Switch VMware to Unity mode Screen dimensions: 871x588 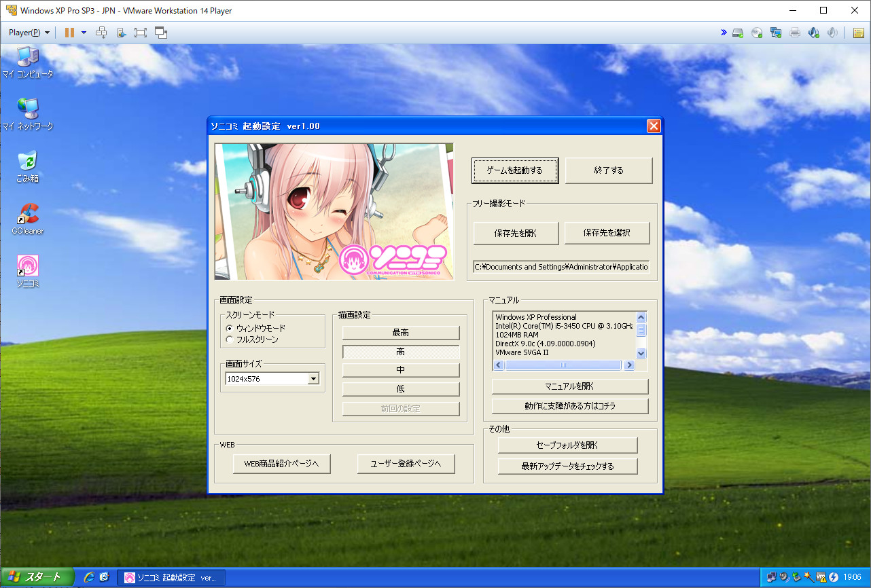click(161, 33)
